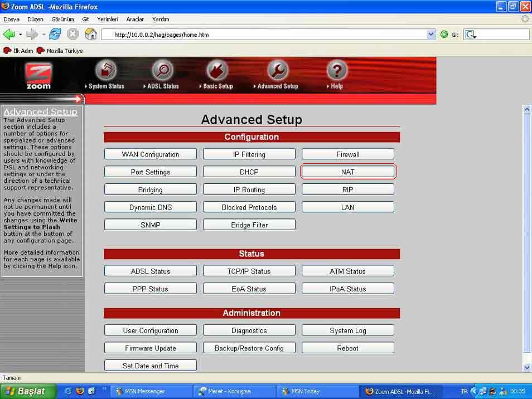Click the Google search engine icon

[x=470, y=34]
